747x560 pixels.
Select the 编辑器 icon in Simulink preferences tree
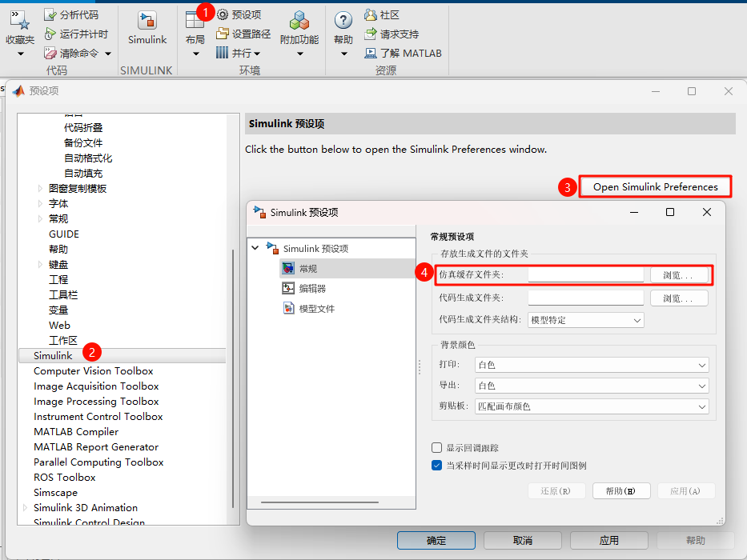coord(288,288)
